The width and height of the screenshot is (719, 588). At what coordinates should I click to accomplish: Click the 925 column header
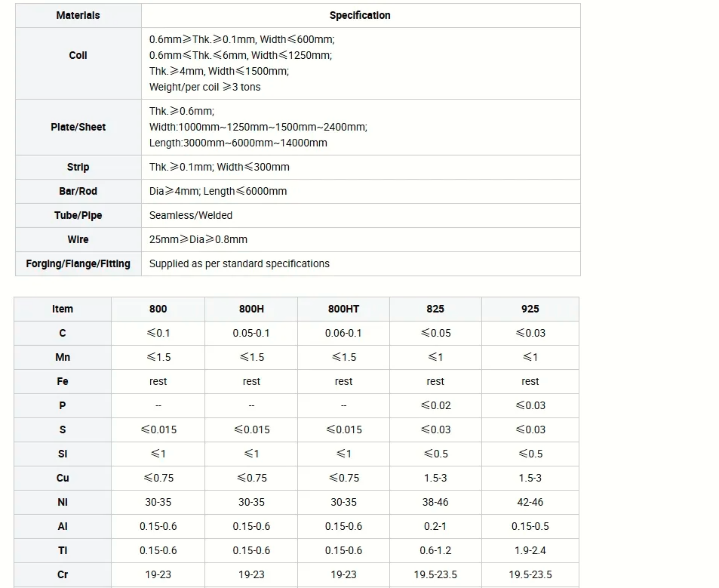coord(530,309)
